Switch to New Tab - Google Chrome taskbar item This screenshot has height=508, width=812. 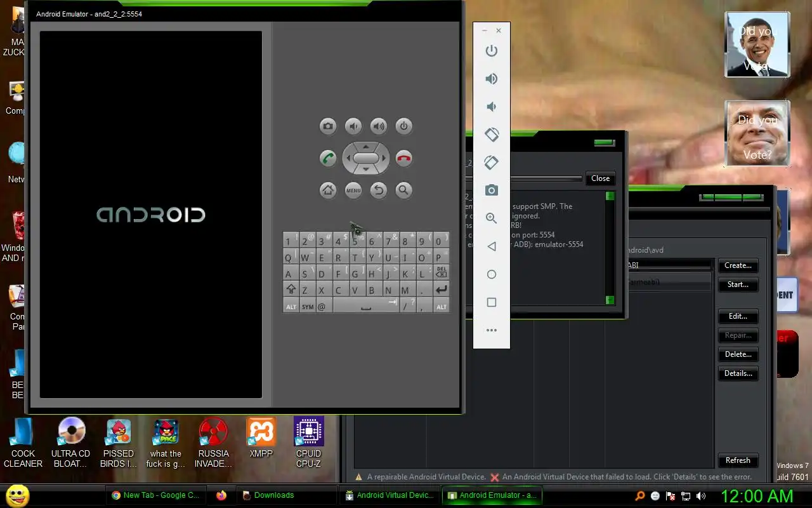coord(155,495)
